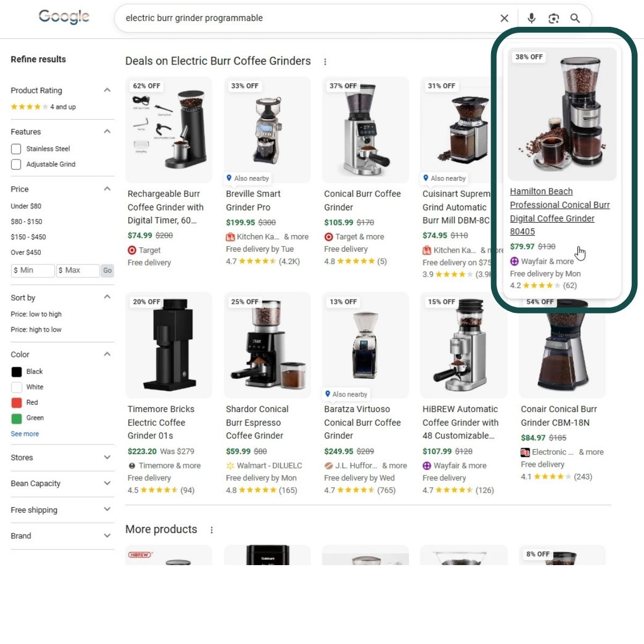Open Google Lens image search icon
This screenshot has height=644, width=644.
pos(554,18)
